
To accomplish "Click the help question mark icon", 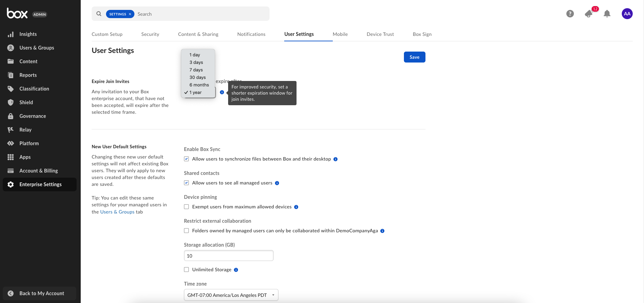I will click(570, 14).
